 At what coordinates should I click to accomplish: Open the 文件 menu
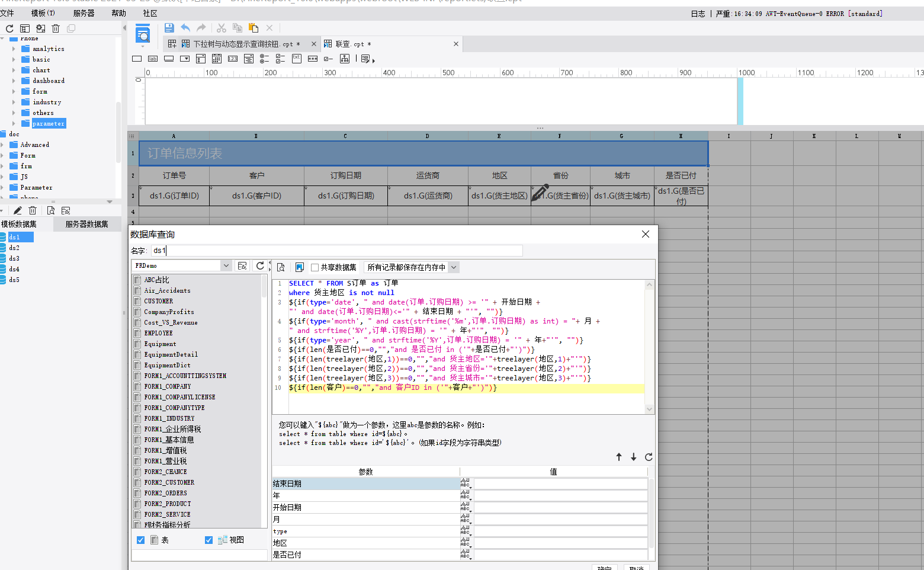tap(7, 13)
